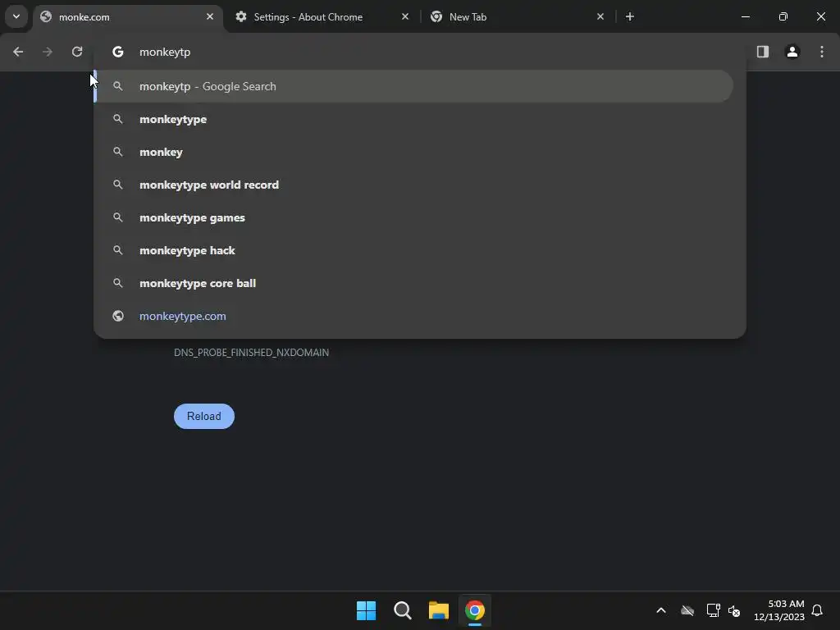Open the monkeytype.com URL suggestion
The image size is (840, 630).
pos(413,316)
